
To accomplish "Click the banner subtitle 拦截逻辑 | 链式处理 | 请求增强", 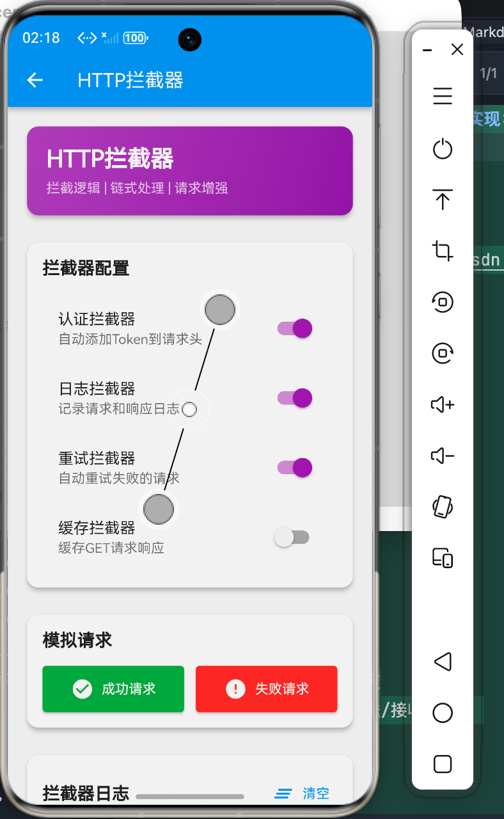I will [x=137, y=188].
